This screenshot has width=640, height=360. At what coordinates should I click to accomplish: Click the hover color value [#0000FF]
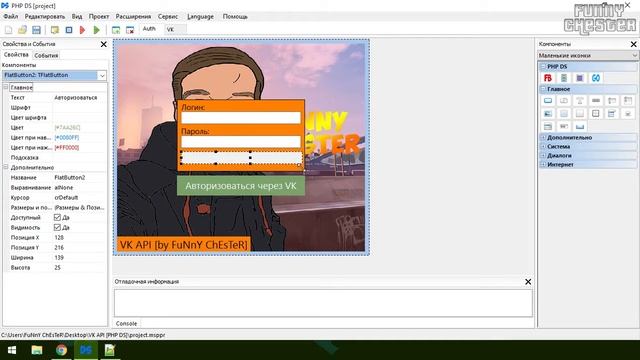tap(67, 138)
